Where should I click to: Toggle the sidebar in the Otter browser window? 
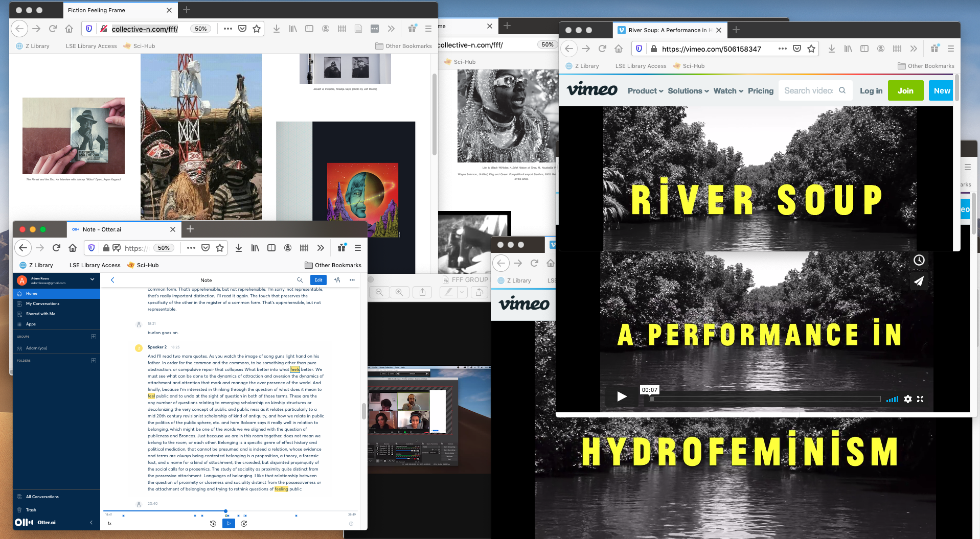(271, 248)
